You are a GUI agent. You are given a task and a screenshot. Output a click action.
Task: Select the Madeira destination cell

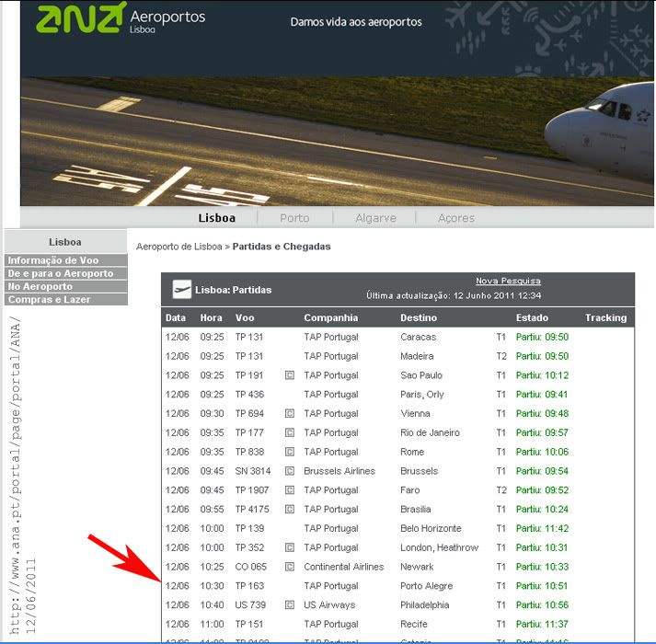[417, 356]
